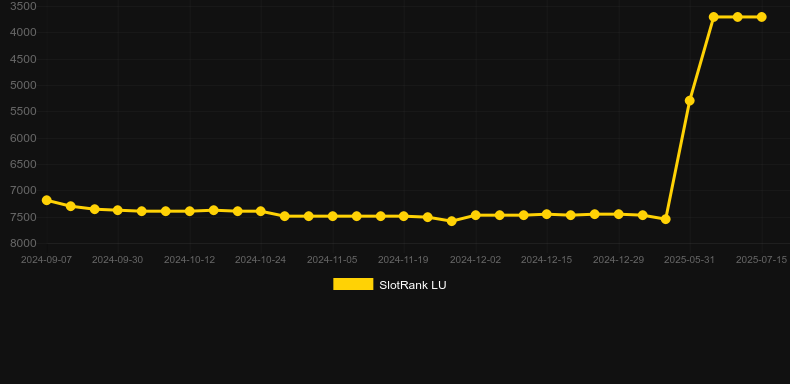Click the 3500 y-axis label
Image resolution: width=790 pixels, height=384 pixels.
[x=23, y=7]
